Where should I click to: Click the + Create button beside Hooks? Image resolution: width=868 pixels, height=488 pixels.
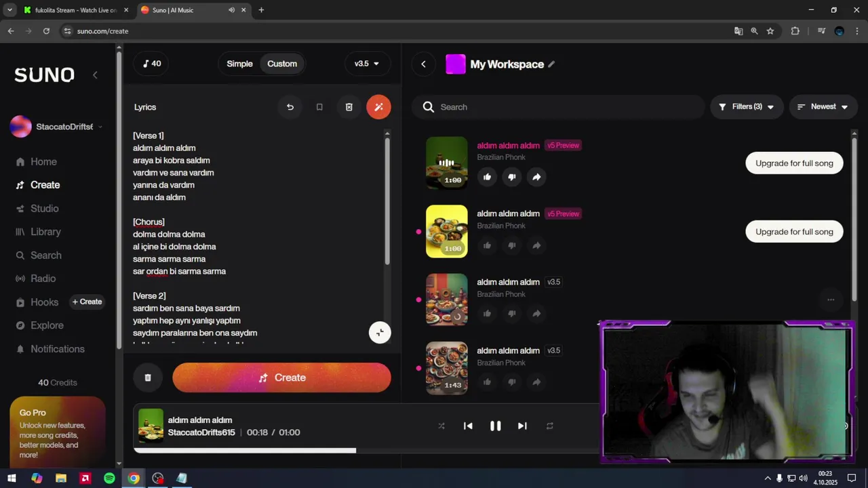(87, 302)
